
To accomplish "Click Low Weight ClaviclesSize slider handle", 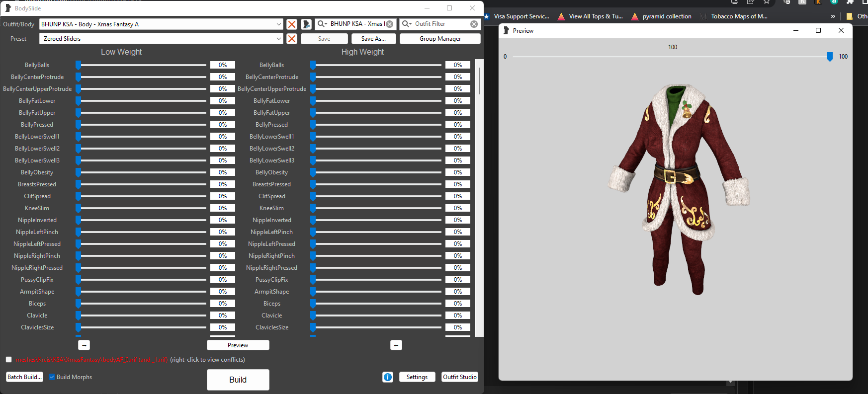I will (x=78, y=327).
